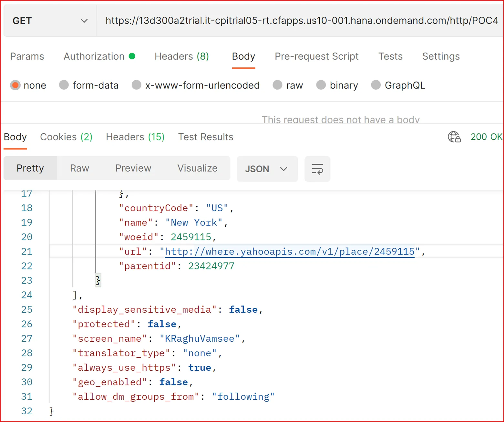Select the binary body option
The height and width of the screenshot is (422, 504).
[x=321, y=85]
